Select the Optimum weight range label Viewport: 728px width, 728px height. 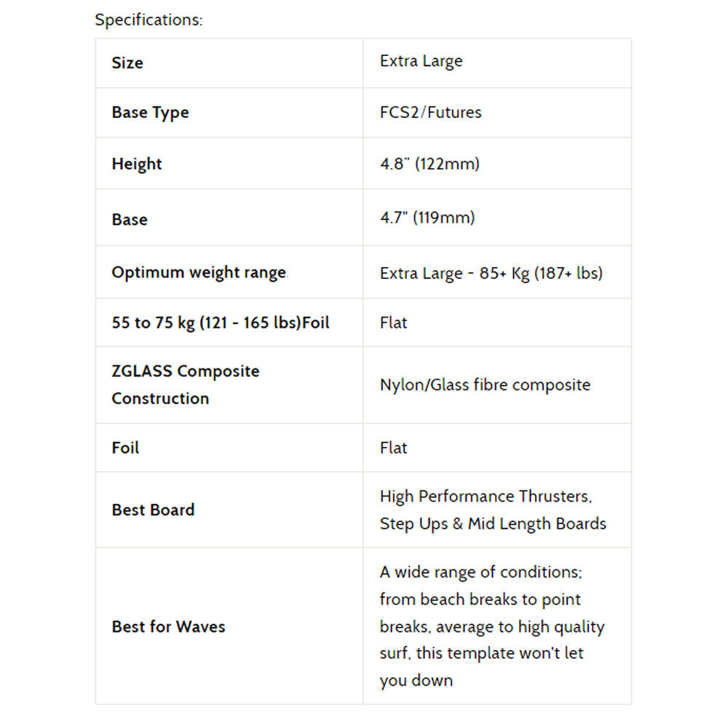point(199,272)
